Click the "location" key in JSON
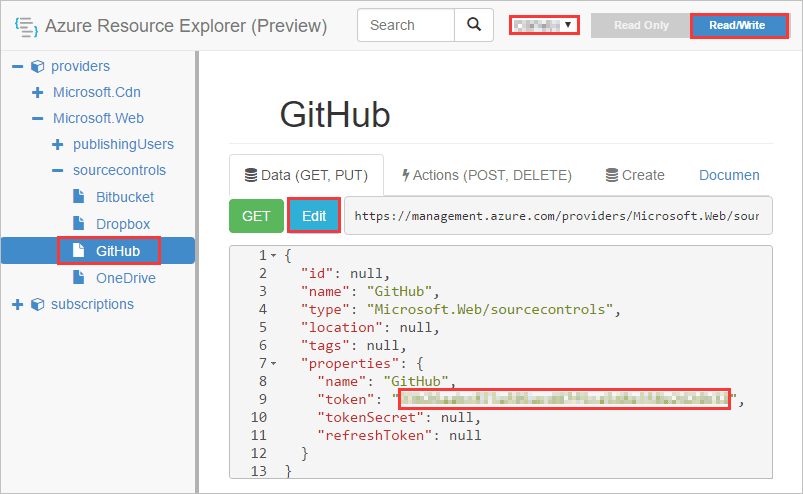Image resolution: width=803 pixels, height=494 pixels. (x=342, y=327)
